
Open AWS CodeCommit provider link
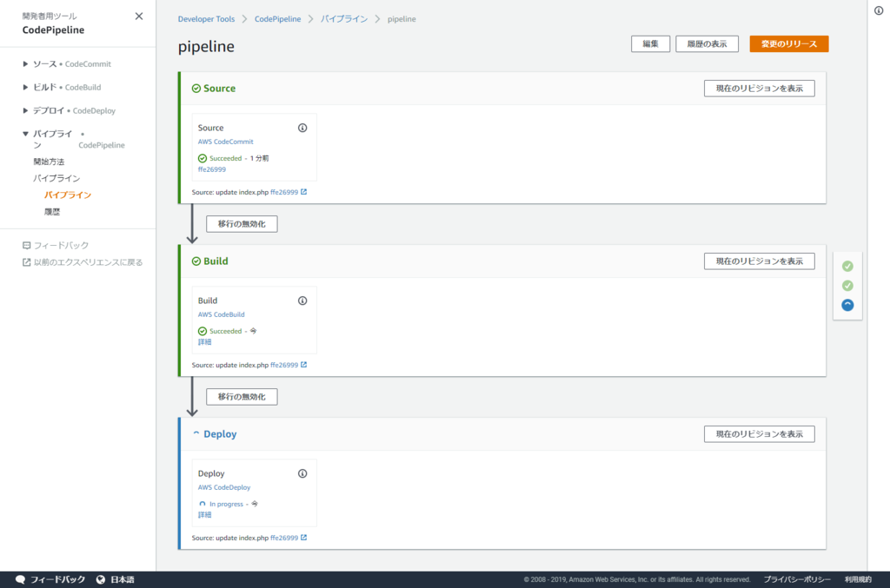point(225,142)
